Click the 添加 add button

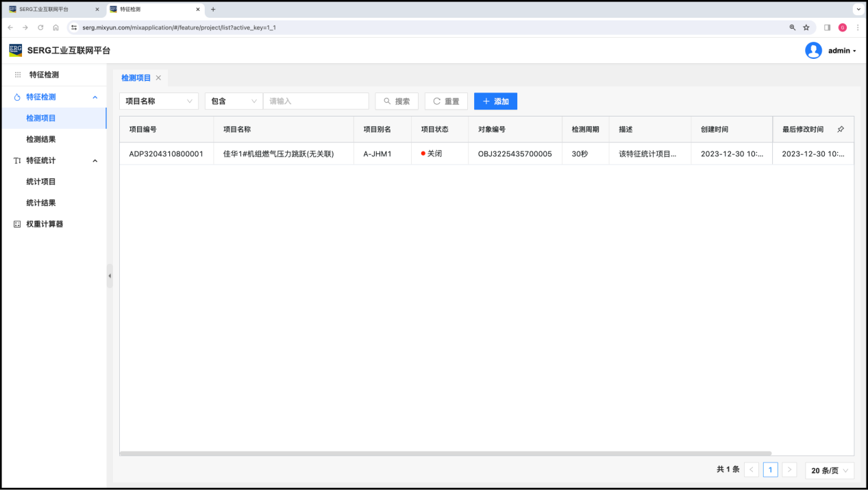[x=495, y=101]
